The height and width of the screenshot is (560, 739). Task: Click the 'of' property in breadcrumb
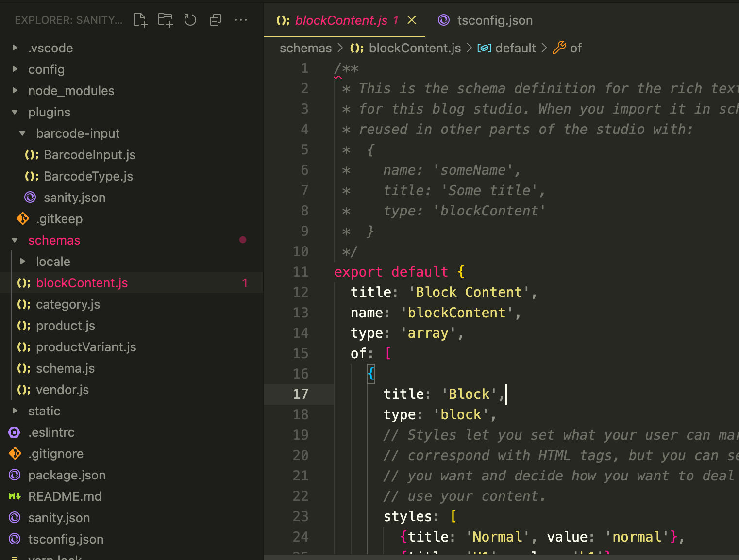click(x=576, y=48)
